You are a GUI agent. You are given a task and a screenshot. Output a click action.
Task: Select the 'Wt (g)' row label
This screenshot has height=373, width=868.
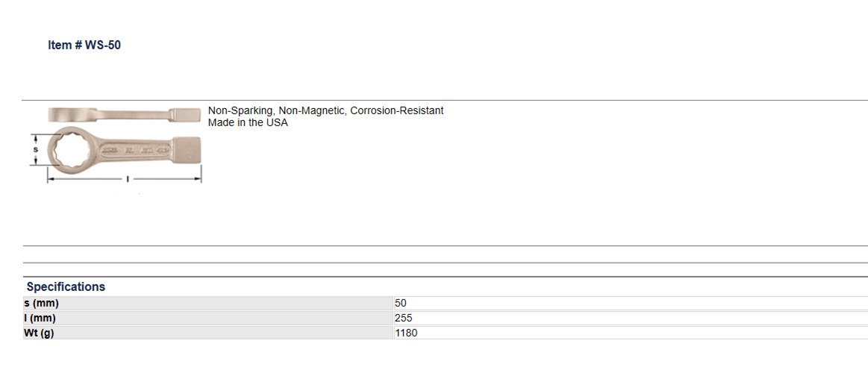(x=39, y=333)
